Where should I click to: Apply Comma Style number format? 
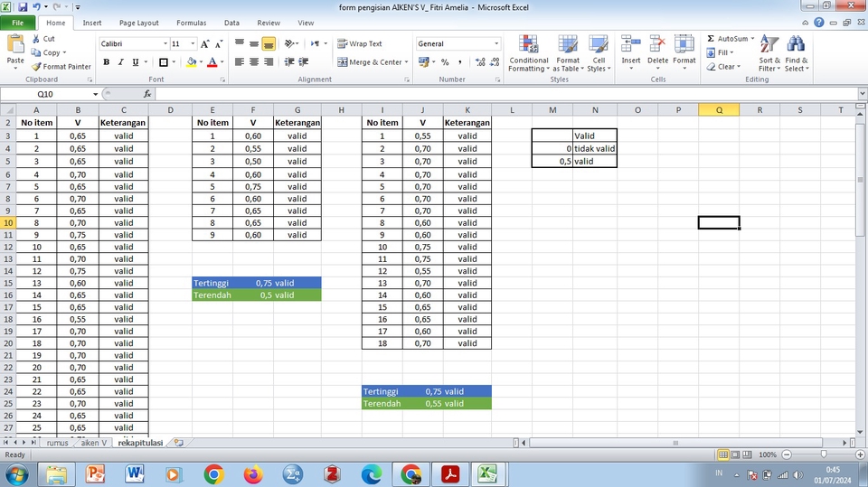[x=459, y=62]
